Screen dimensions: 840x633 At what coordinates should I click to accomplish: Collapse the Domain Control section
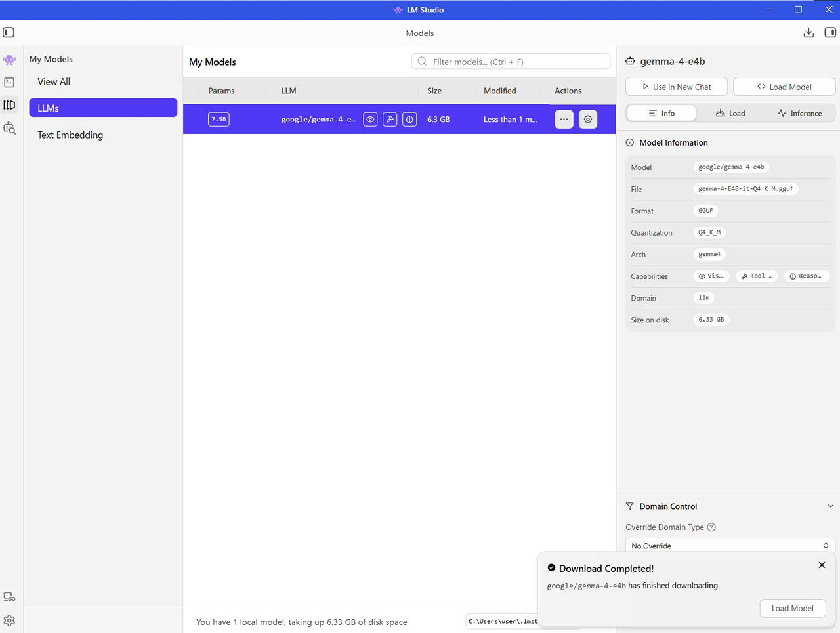pos(830,506)
